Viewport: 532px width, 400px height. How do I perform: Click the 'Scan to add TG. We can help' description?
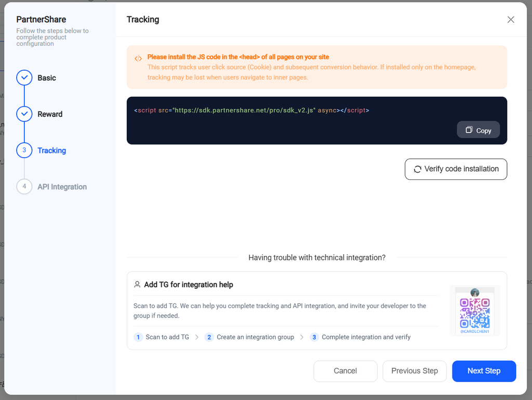click(280, 311)
